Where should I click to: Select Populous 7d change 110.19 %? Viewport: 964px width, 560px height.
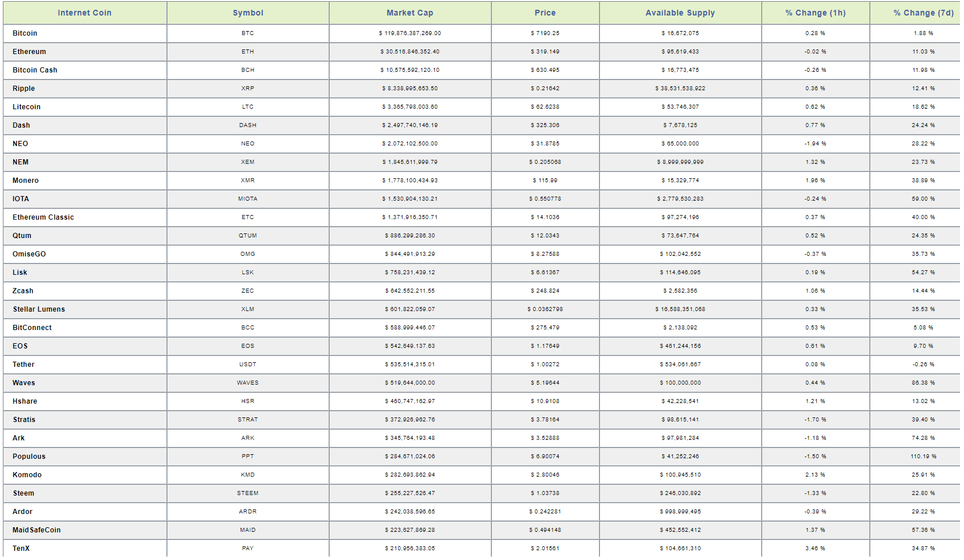point(924,457)
